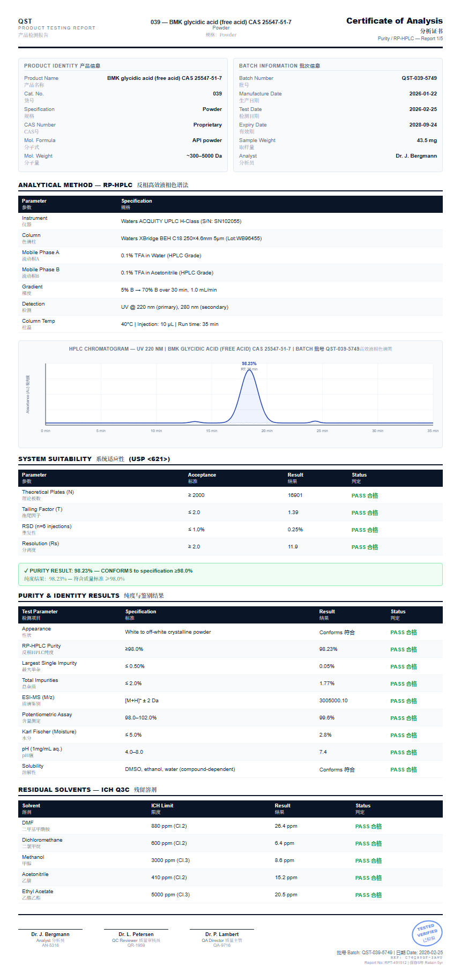The image size is (461, 980).
Task: Select Cat. No. value "039"
Action: 217,94
